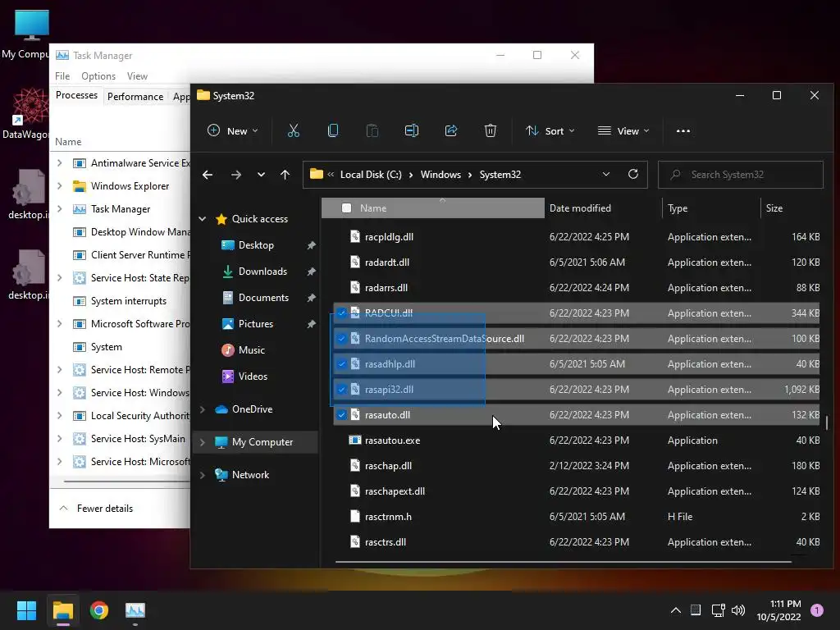Go forward with the right arrow button
The height and width of the screenshot is (630, 840).
click(235, 175)
